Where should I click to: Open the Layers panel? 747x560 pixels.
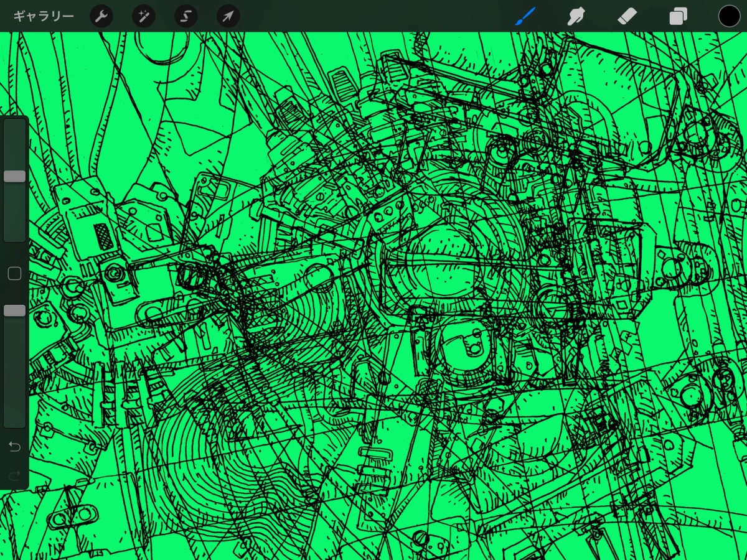[x=678, y=16]
